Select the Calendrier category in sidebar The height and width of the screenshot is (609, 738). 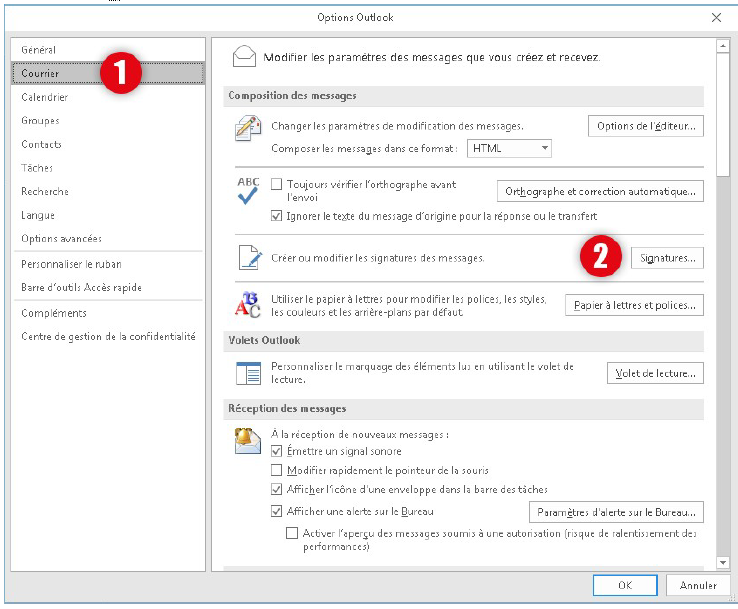[x=45, y=97]
